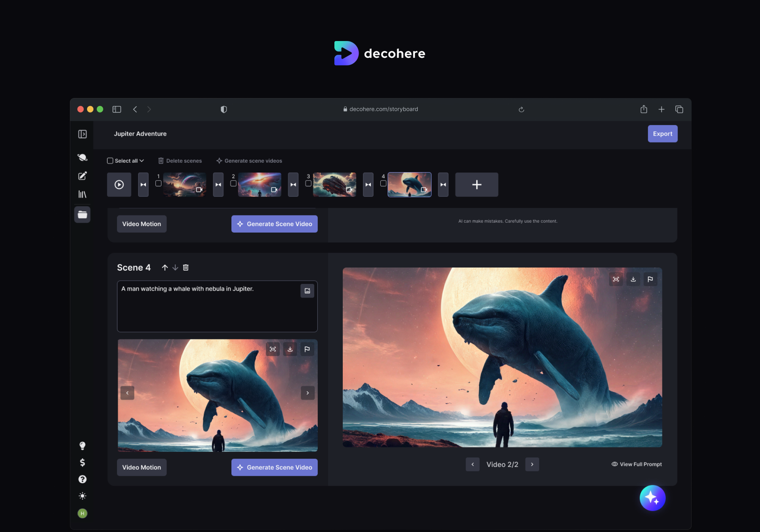Go to next video with right chevron

click(532, 464)
